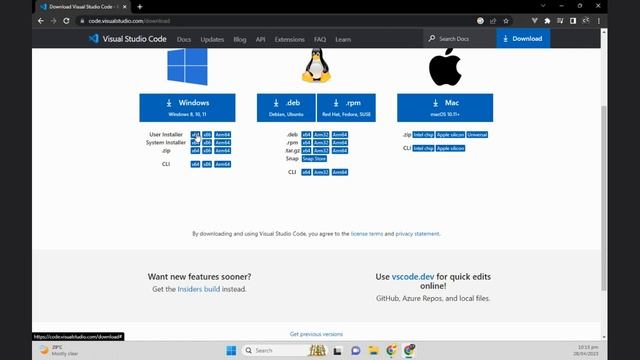640x360 pixels.
Task: Click the Visual Studio Code logo in the header
Action: coord(94,39)
